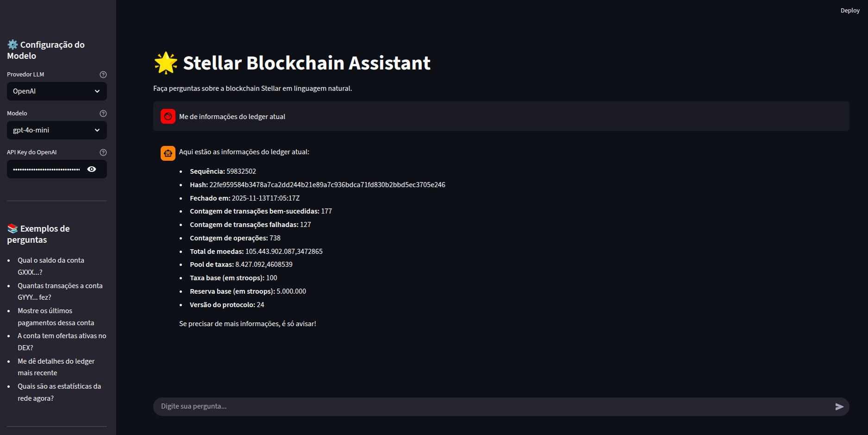The height and width of the screenshot is (435, 868).
Task: Click the Deploy option in the top bar
Action: pos(850,10)
